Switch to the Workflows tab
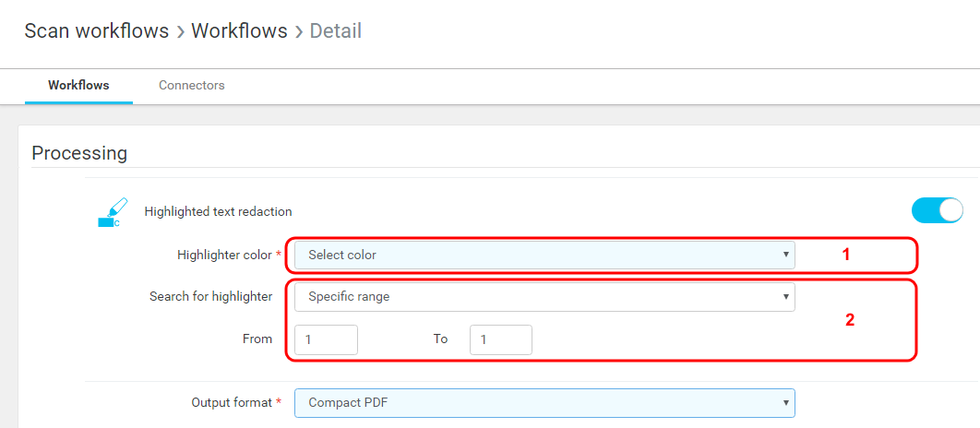The width and height of the screenshot is (980, 428). pos(78,86)
